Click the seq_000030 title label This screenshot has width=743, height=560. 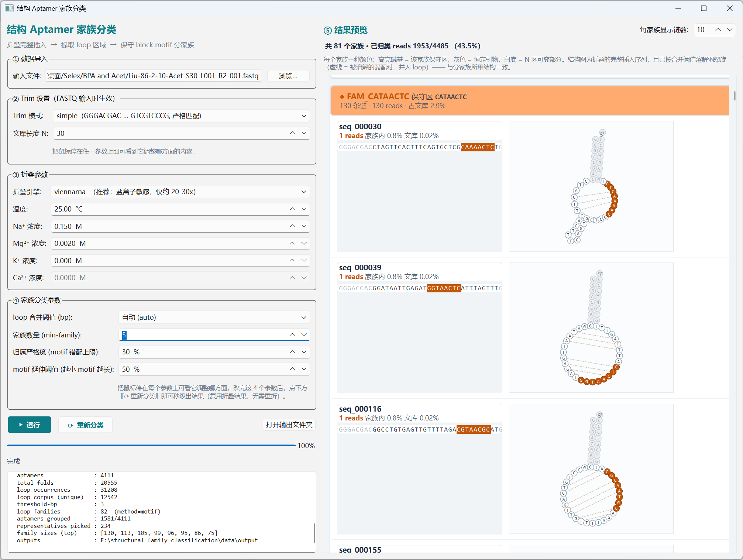(x=360, y=127)
